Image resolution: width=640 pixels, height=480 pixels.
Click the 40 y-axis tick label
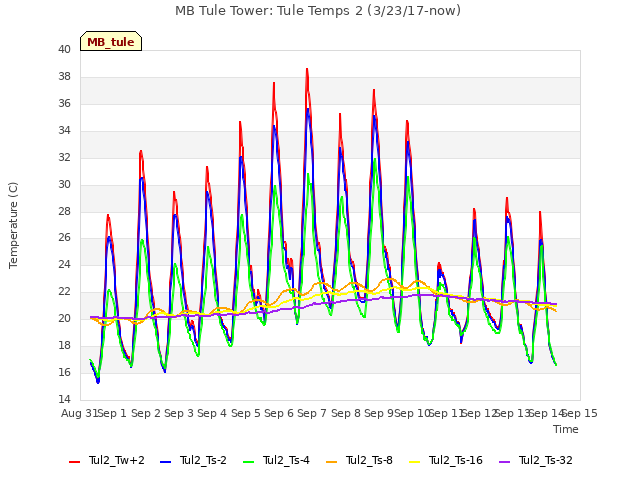click(64, 49)
